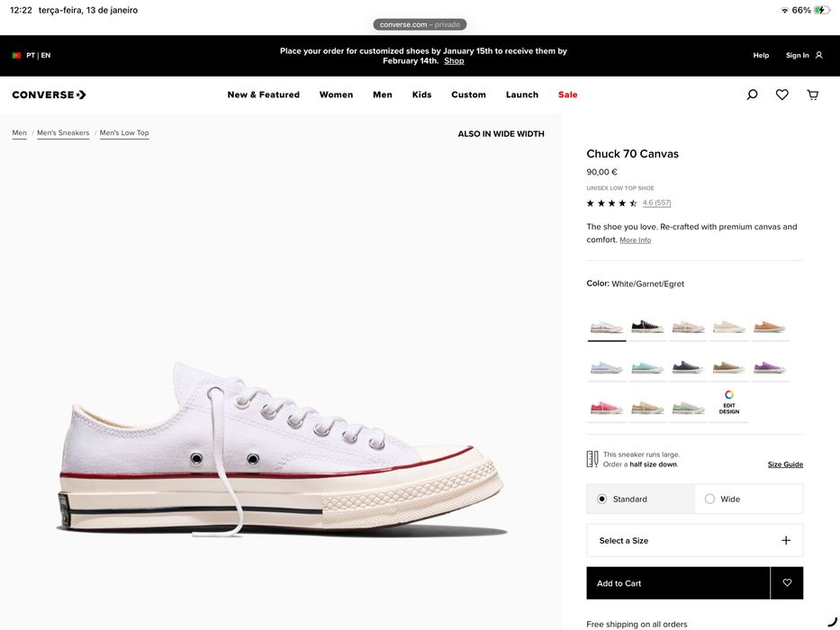Go to Men breadcrumb
Screen dimensions: 840x630
click(x=19, y=133)
